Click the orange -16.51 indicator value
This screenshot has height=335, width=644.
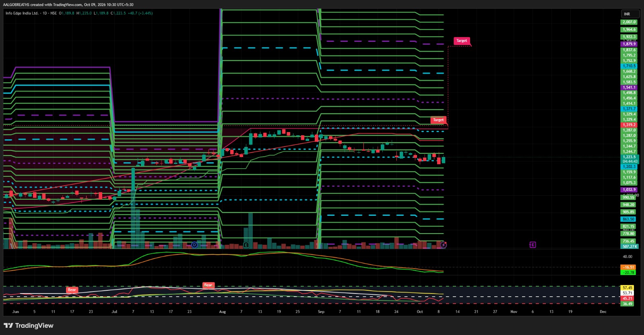[x=628, y=267]
